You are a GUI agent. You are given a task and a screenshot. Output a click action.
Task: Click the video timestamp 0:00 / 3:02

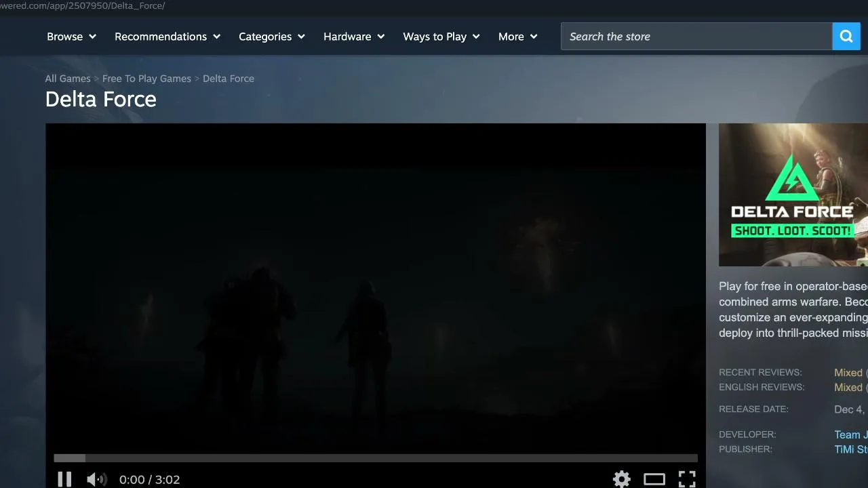pos(150,480)
